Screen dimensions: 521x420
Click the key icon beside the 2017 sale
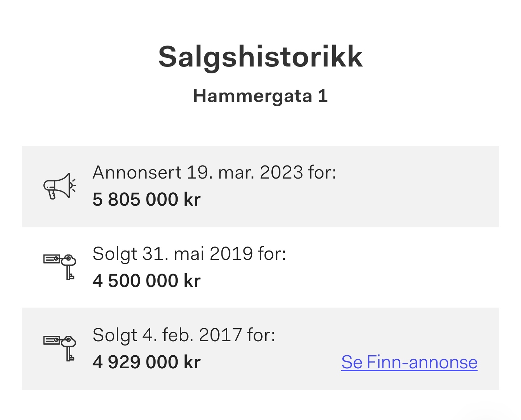[60, 348]
